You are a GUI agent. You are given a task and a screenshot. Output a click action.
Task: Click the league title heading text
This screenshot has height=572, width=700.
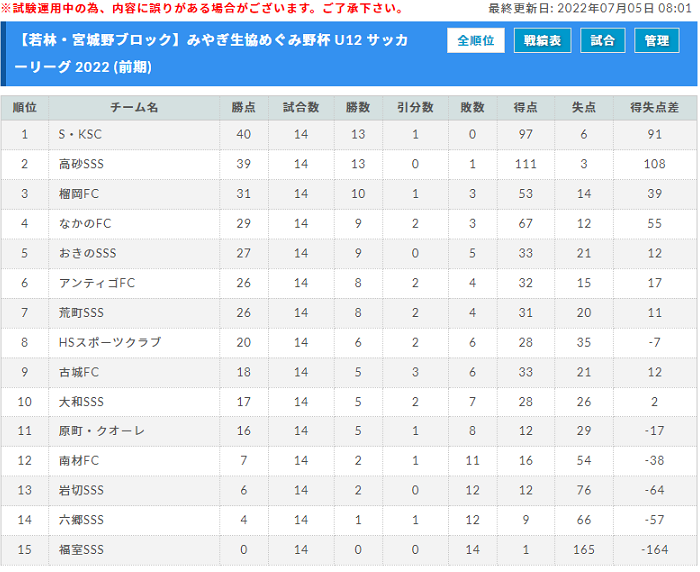212,54
